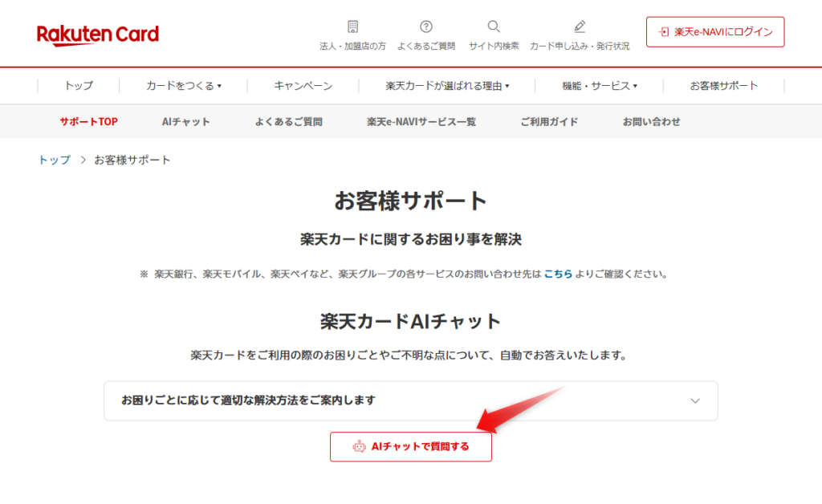
Task: Click the robot icon in the AIチャット button
Action: click(x=359, y=446)
